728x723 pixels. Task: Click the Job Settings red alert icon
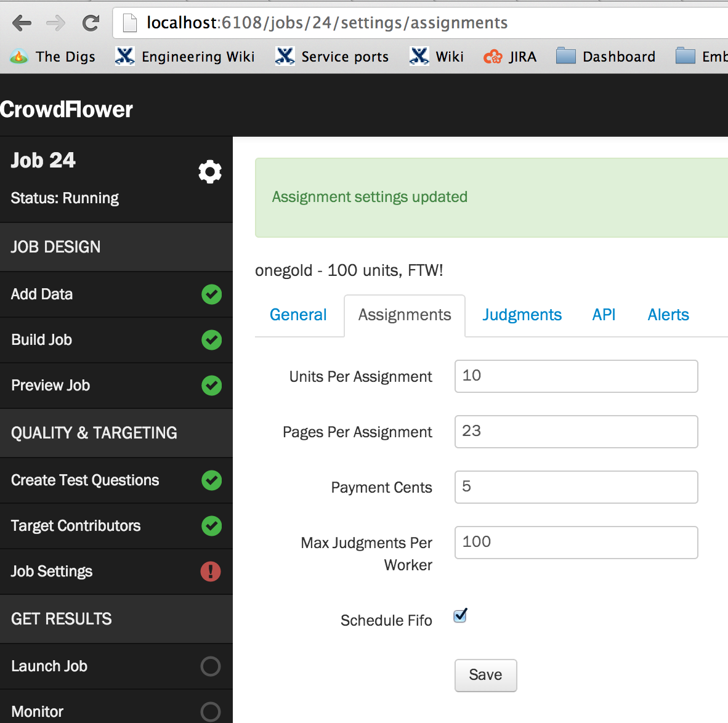pos(211,572)
